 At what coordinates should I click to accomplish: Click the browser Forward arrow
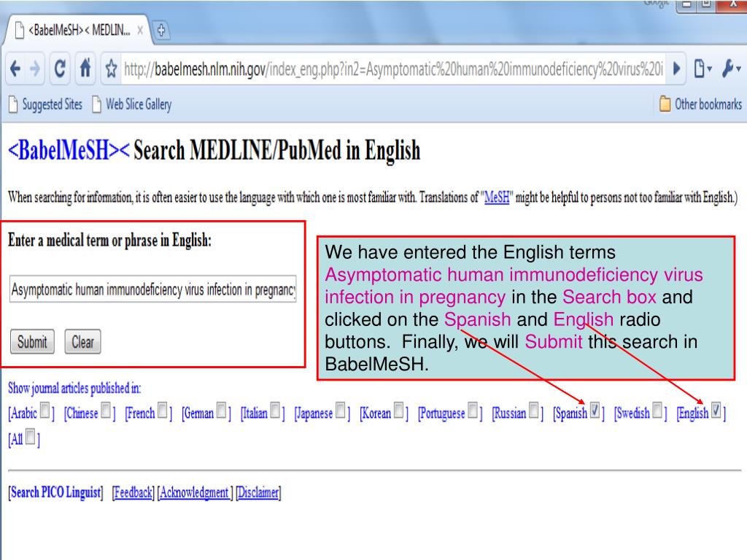pyautogui.click(x=35, y=69)
